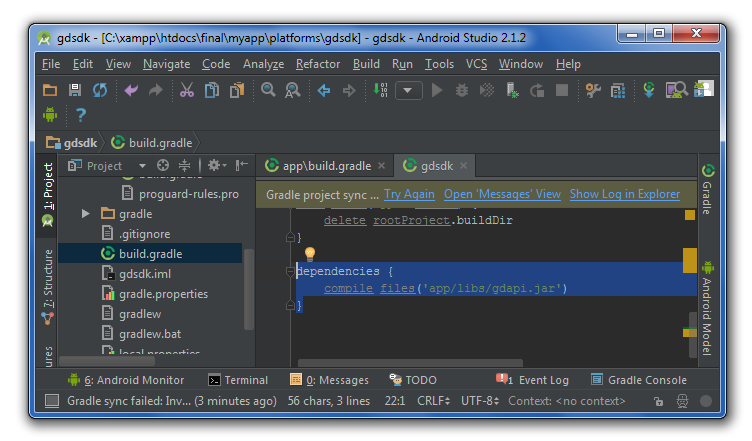The image size is (752, 441).
Task: Open 0: Messages tool window
Action: 329,380
